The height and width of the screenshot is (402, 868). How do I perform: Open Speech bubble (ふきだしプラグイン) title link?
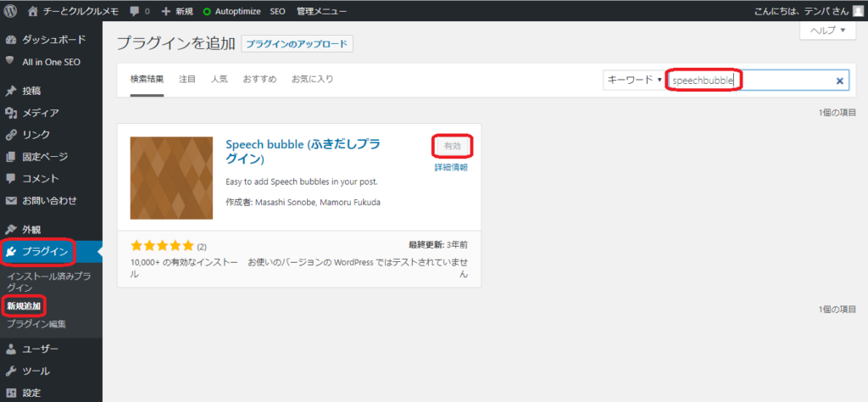point(303,152)
